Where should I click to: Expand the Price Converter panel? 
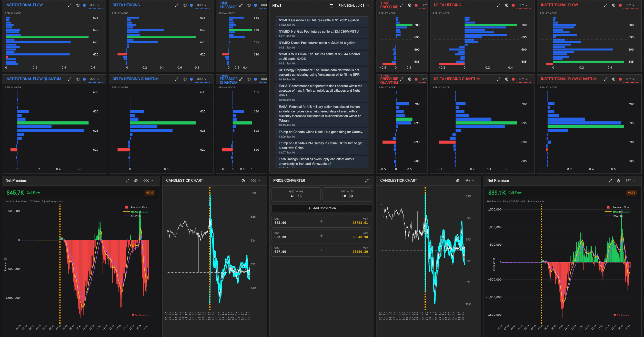click(x=367, y=181)
